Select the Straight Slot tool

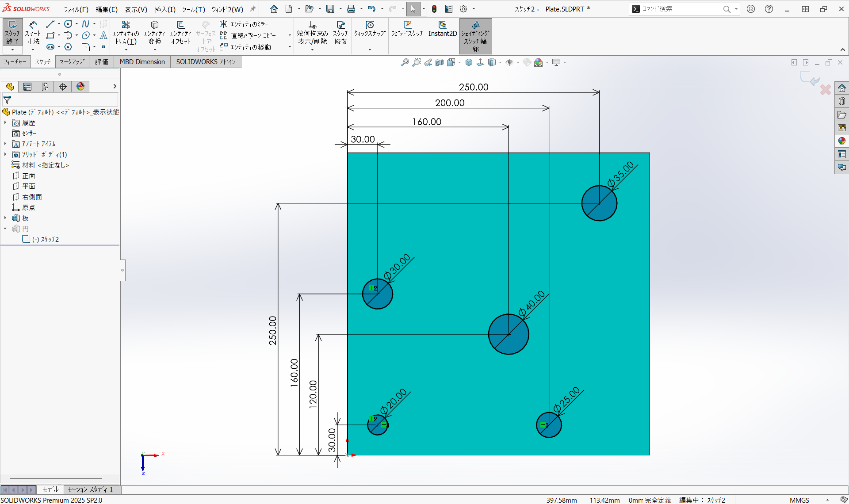[50, 47]
